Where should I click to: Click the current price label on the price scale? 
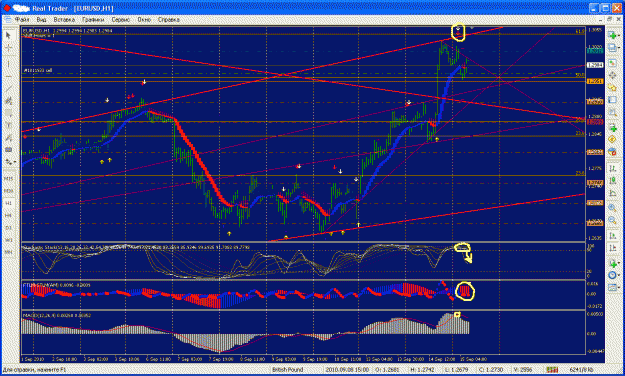coord(595,65)
